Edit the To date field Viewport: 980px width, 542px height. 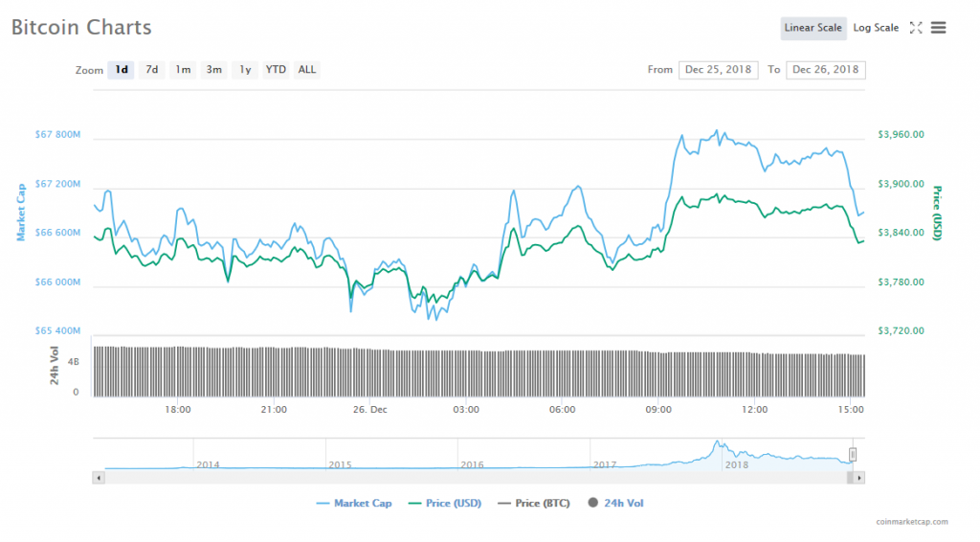(x=825, y=70)
